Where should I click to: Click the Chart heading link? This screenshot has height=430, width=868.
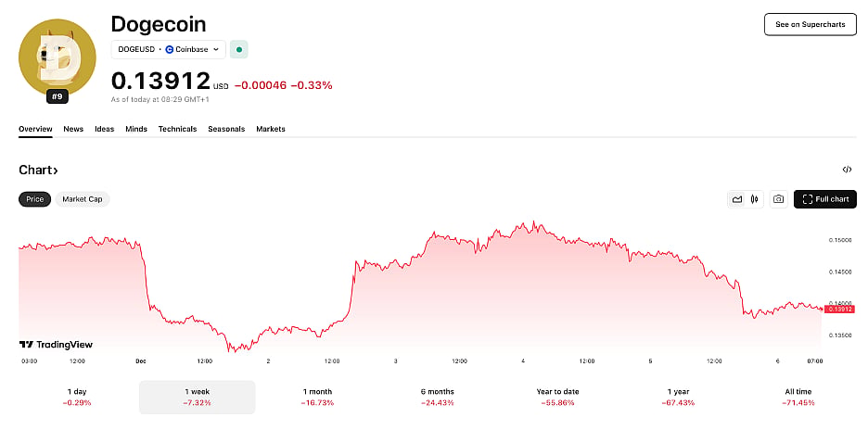[38, 170]
